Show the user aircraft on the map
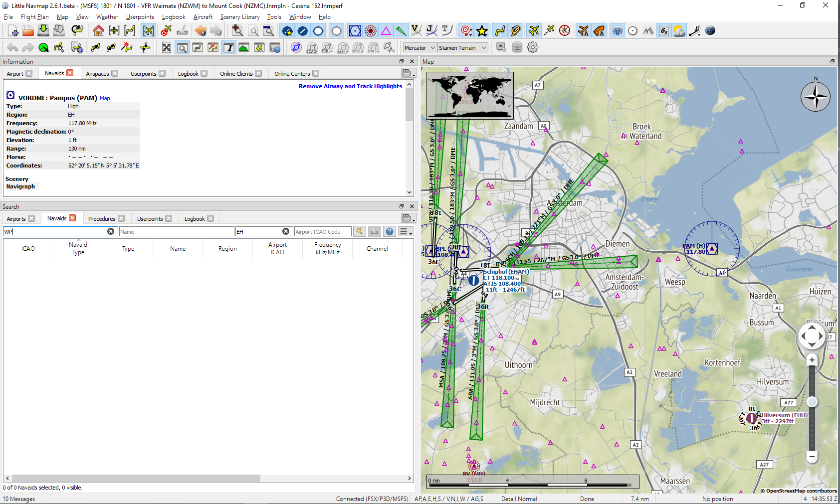 533,30
